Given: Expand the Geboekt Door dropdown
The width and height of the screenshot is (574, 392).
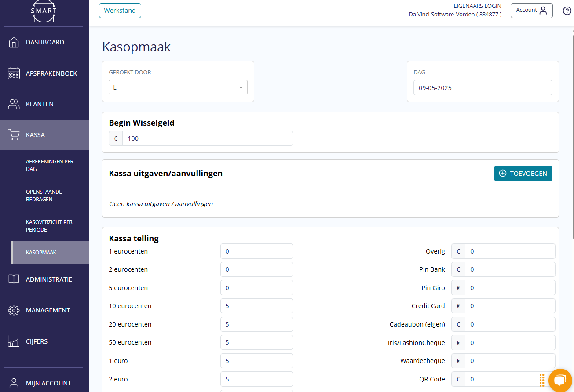Looking at the screenshot, I should point(178,87).
